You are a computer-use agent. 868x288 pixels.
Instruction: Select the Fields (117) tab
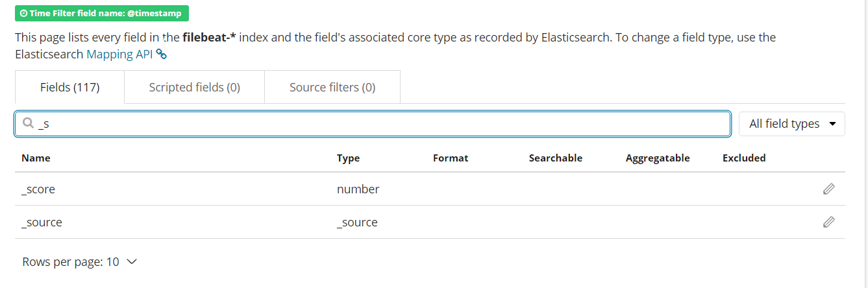point(69,87)
